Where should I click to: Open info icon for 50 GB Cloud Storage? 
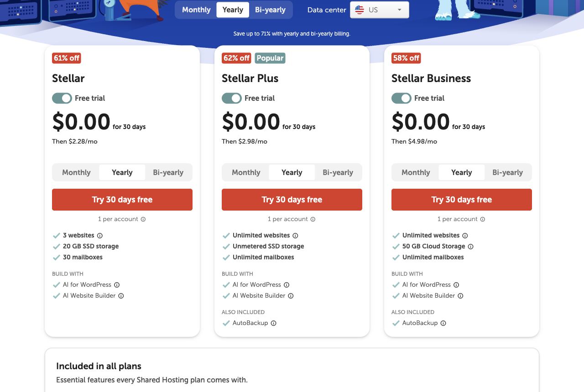point(471,247)
